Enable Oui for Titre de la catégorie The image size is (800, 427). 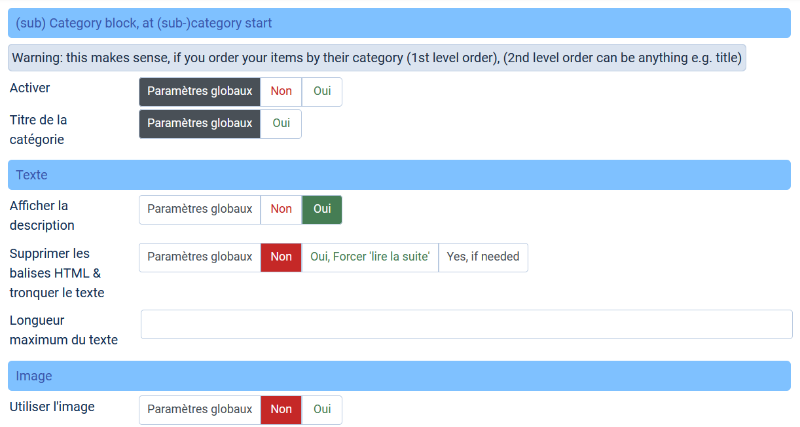point(281,123)
